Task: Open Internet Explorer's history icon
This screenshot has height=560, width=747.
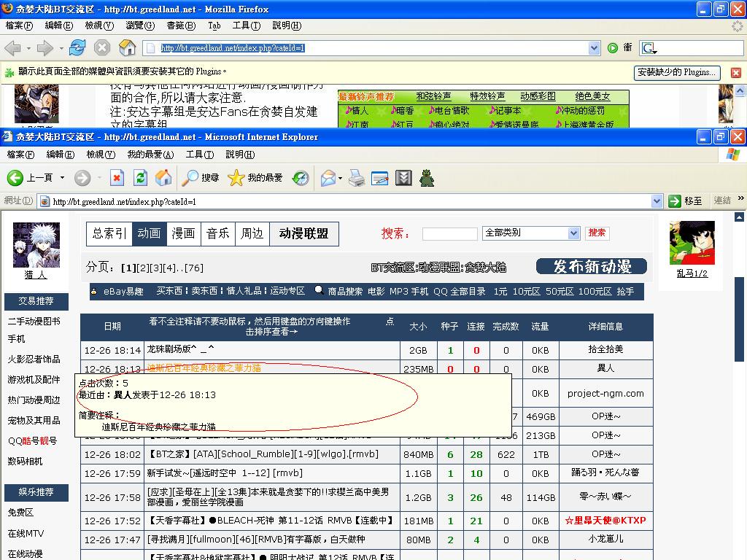Action: coord(301,178)
